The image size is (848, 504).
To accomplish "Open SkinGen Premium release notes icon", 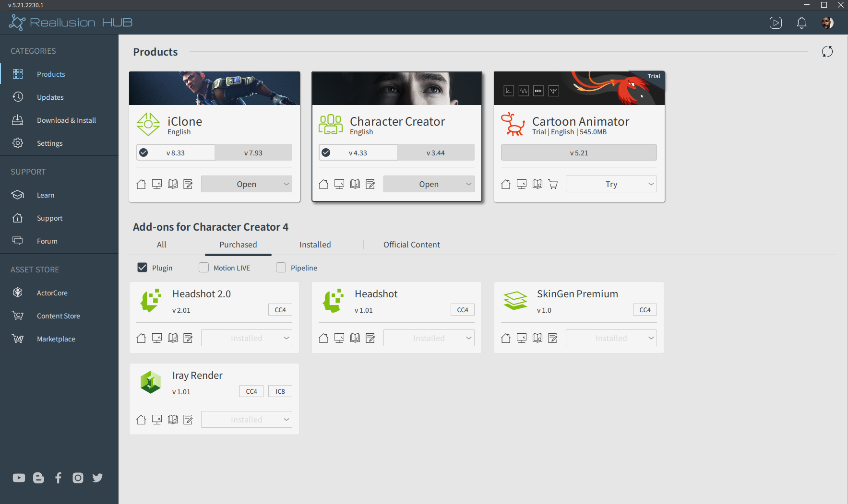I will [553, 338].
